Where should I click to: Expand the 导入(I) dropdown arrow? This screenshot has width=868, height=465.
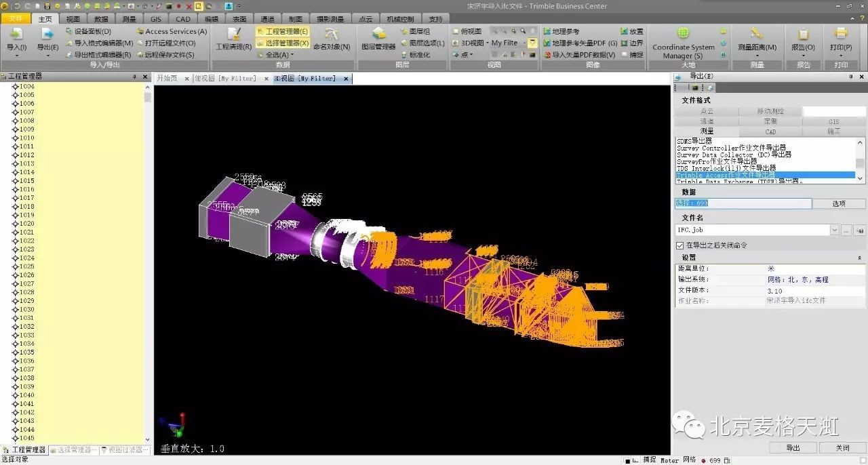(x=16, y=56)
